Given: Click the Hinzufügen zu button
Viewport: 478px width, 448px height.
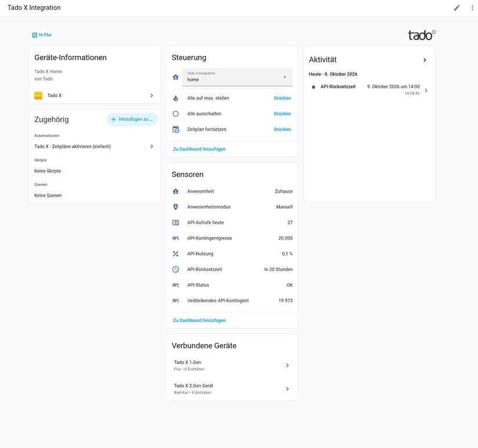Looking at the screenshot, I should click(132, 120).
